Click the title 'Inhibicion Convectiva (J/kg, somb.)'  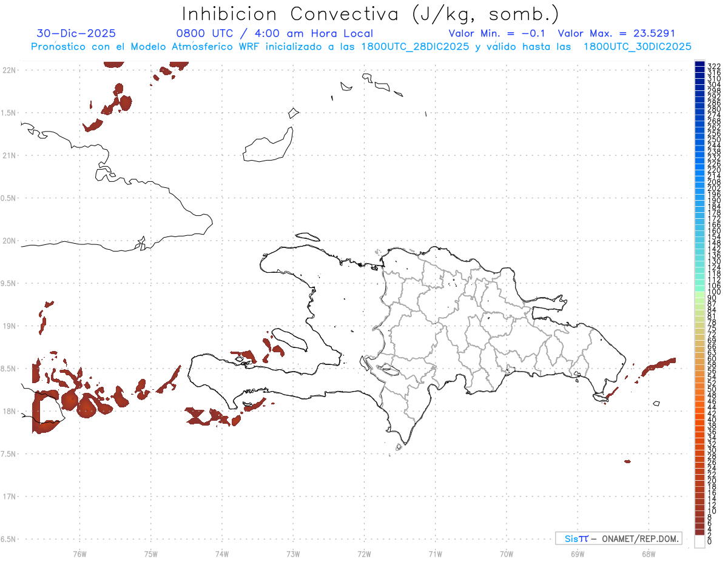coord(371,14)
